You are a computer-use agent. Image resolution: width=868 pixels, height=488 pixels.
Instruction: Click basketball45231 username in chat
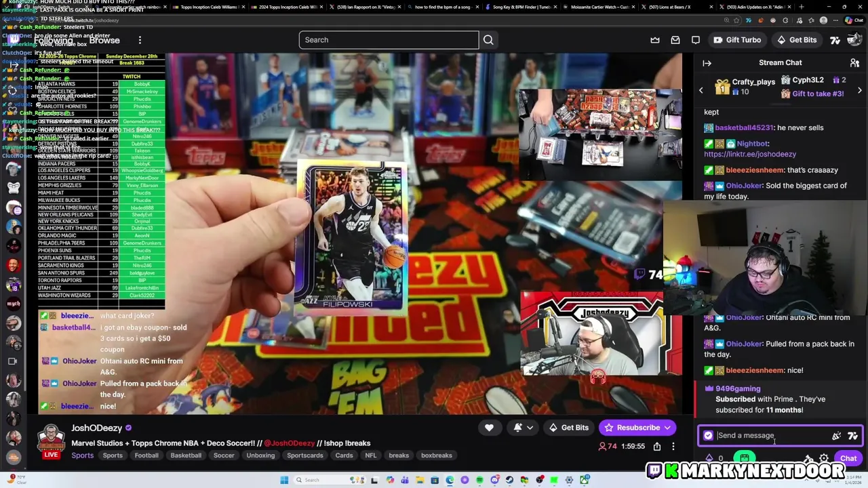pyautogui.click(x=744, y=128)
